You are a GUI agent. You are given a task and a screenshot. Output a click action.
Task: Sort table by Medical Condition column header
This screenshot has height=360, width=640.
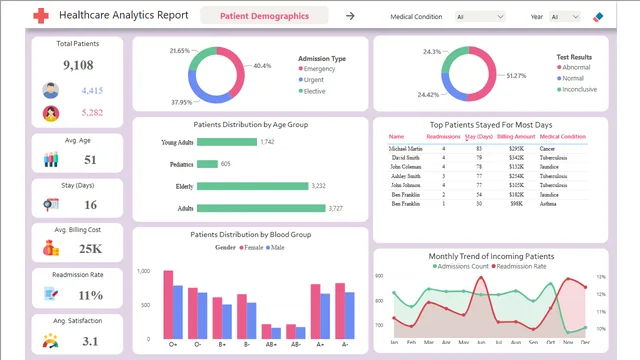click(x=562, y=137)
